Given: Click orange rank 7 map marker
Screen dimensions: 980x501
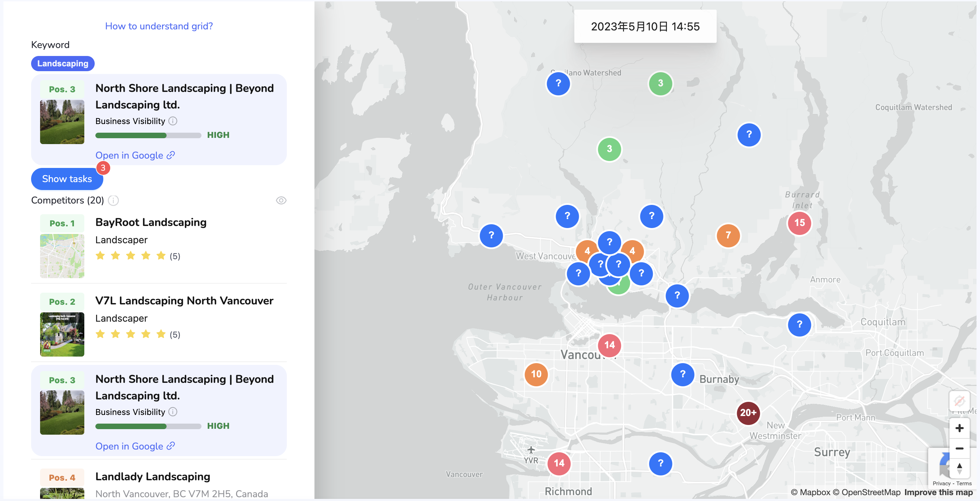Looking at the screenshot, I should point(728,236).
